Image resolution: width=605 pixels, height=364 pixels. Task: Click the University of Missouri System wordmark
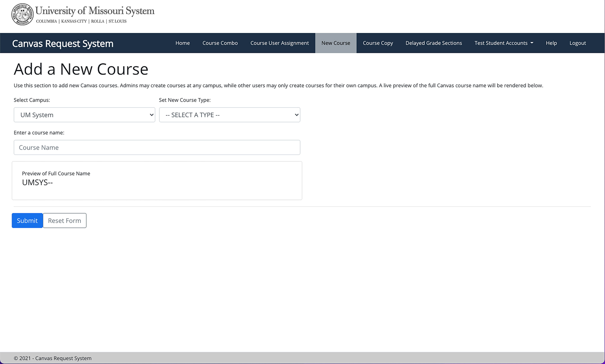[x=95, y=11]
